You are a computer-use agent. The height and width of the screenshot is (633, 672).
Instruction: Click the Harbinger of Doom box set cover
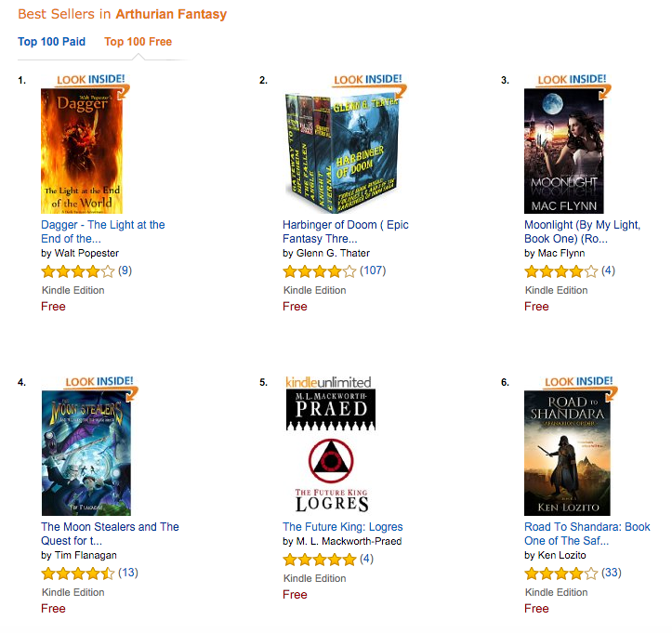click(x=341, y=152)
